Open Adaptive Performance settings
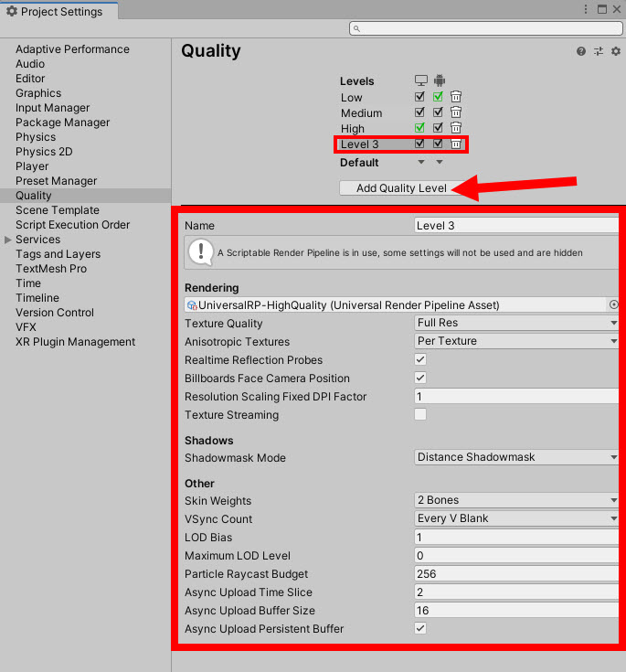Viewport: 626px width, 672px height. point(72,49)
